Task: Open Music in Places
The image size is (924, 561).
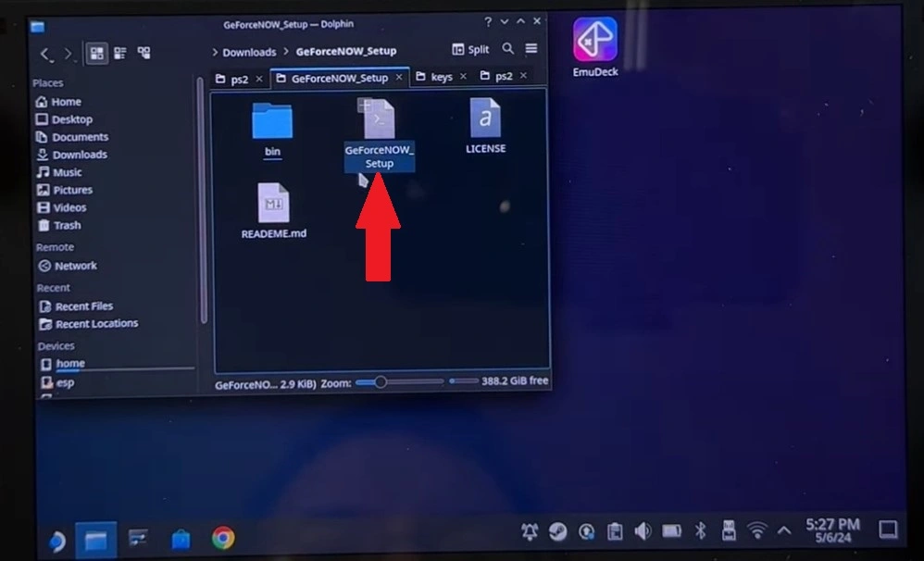Action: pos(59,173)
